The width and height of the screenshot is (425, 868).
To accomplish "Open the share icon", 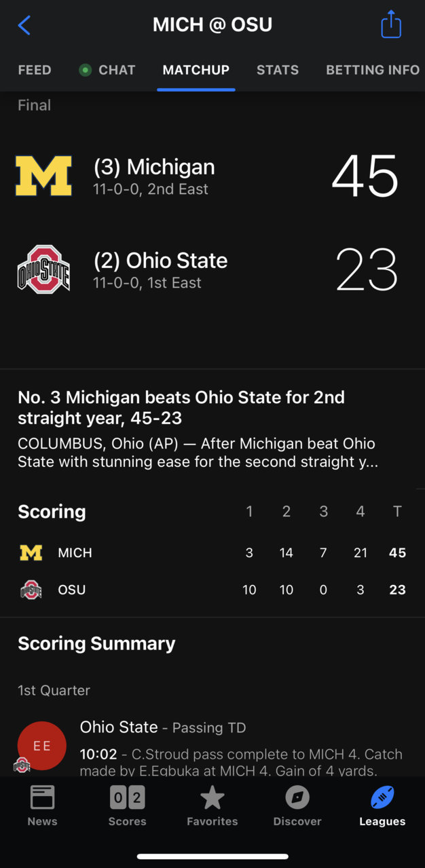I will pos(391,24).
